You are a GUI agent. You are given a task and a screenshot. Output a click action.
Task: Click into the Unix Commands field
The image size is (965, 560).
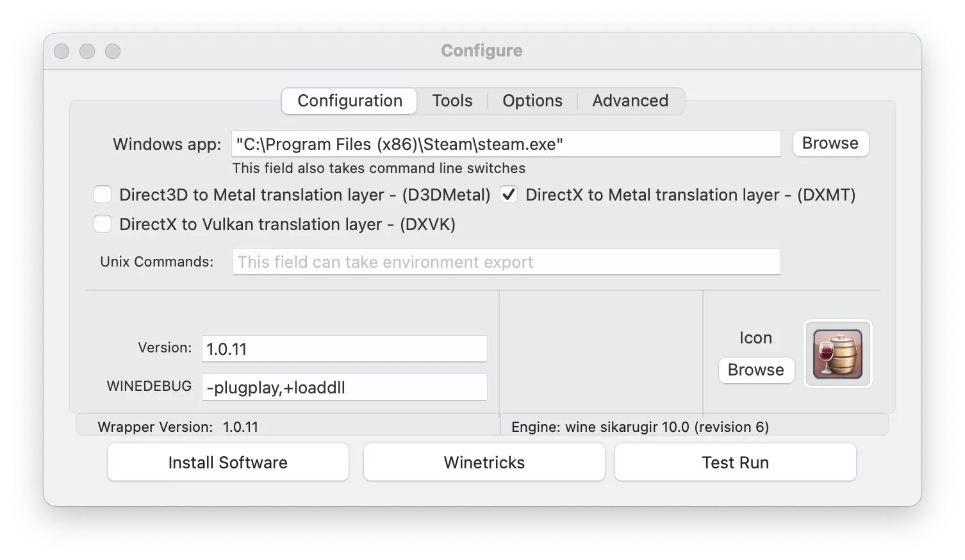tap(506, 261)
